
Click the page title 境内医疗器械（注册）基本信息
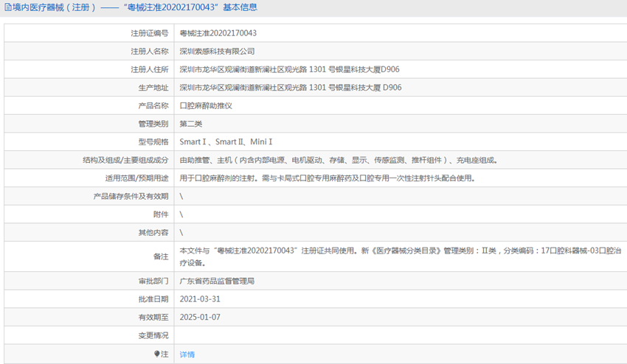(135, 7)
